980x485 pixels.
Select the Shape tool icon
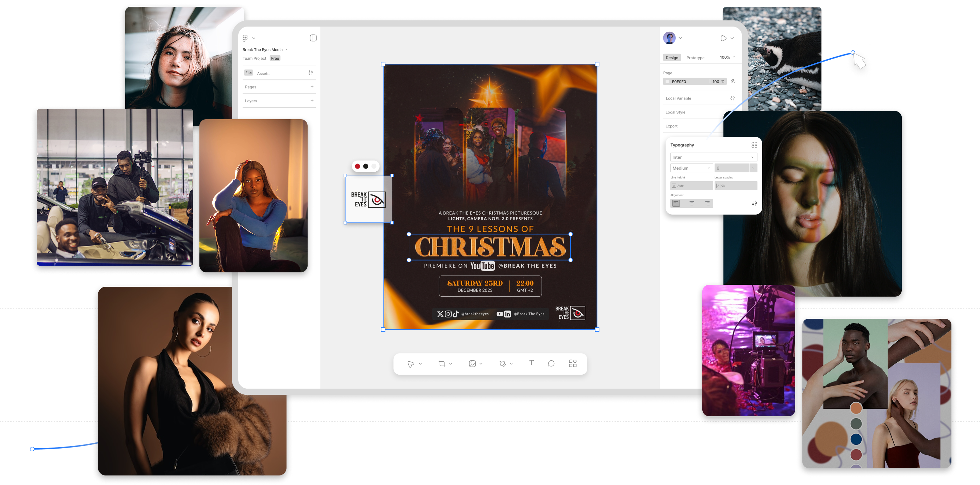pyautogui.click(x=503, y=364)
